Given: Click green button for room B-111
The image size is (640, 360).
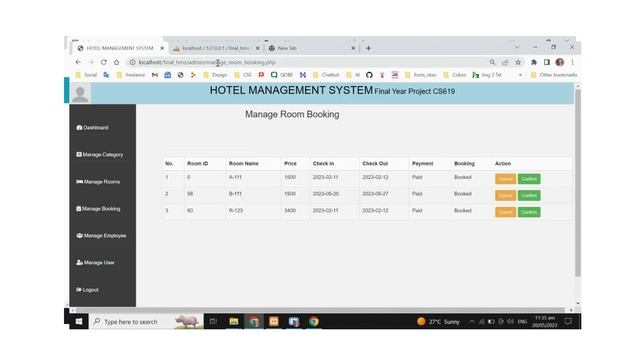Looking at the screenshot, I should click(x=529, y=196).
